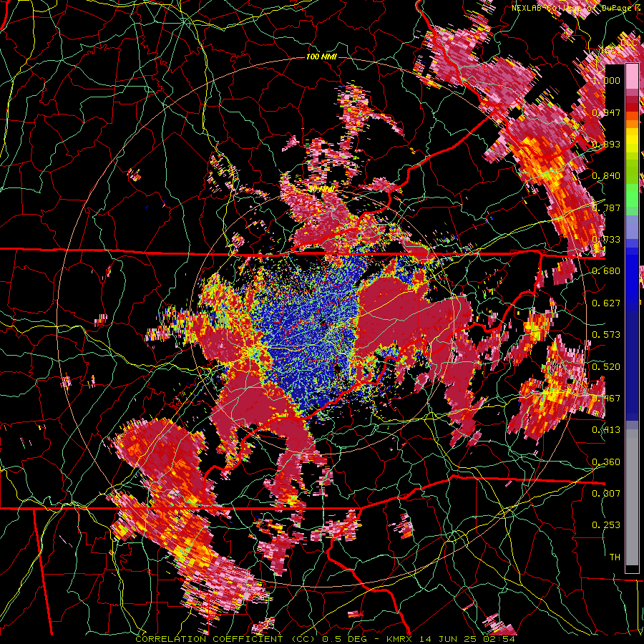Click the 0.733 legend value
The height and width of the screenshot is (644, 644).
point(606,240)
